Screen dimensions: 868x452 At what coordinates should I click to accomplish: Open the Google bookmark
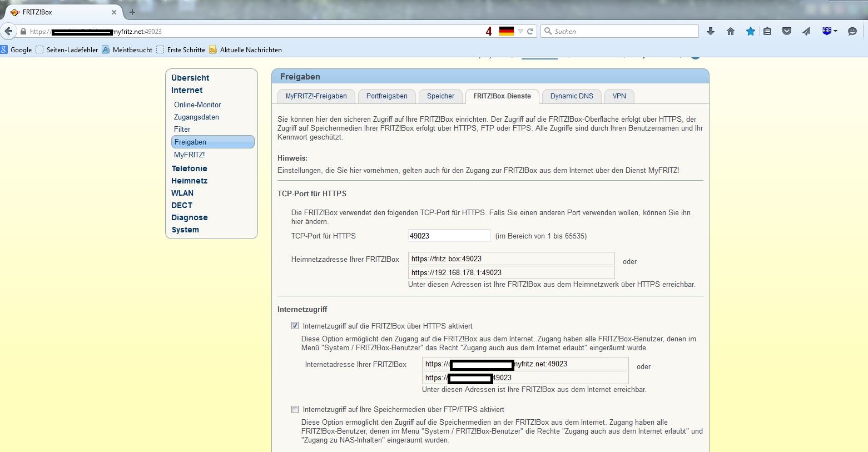(x=16, y=49)
